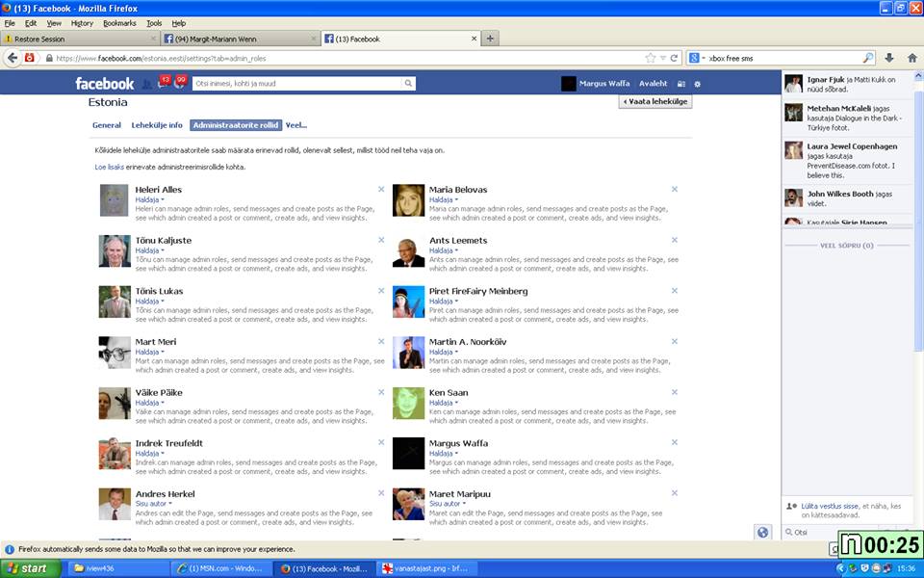Viewport: 924px width, 578px height.
Task: Switch to the Restore Session browser tab
Action: 80,39
